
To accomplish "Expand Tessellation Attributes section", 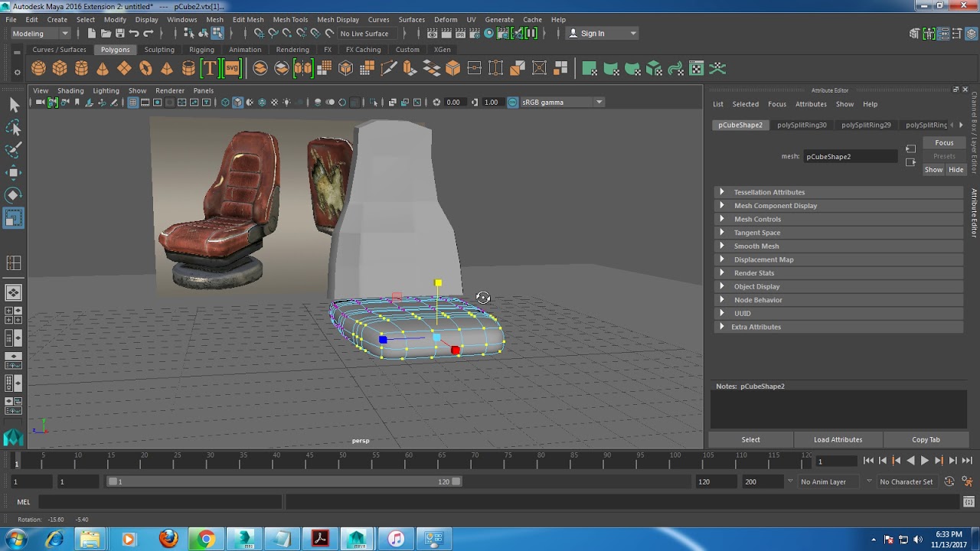I will pos(838,192).
